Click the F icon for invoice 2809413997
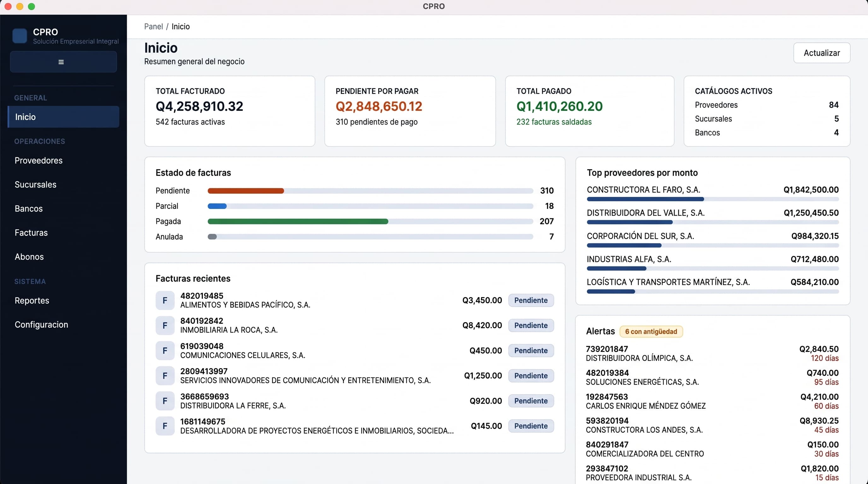Image resolution: width=868 pixels, height=484 pixels. coord(165,376)
